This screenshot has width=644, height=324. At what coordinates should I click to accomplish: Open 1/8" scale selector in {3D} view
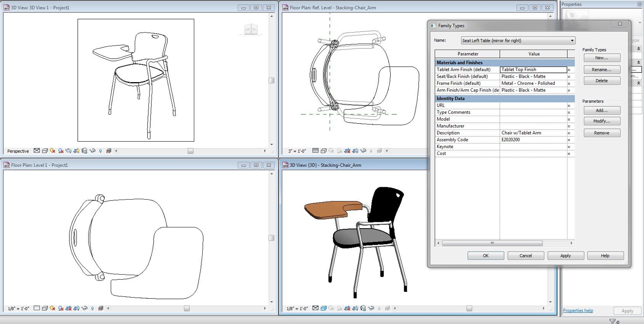coord(297,309)
